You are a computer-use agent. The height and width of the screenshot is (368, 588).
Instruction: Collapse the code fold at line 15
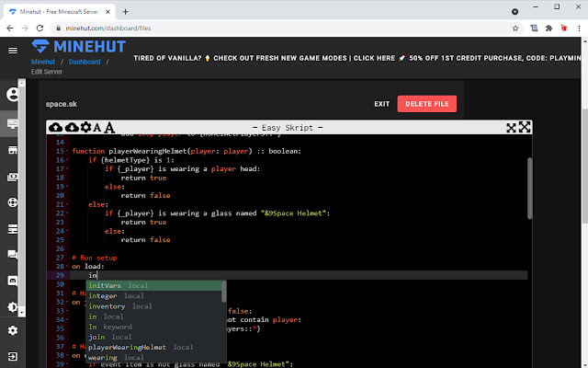[x=67, y=151]
